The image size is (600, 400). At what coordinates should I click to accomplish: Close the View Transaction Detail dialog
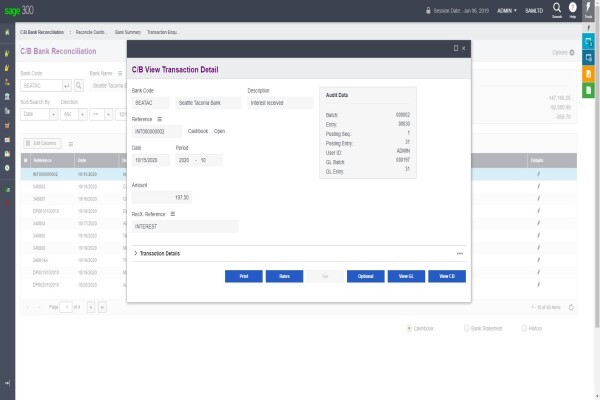tap(463, 48)
